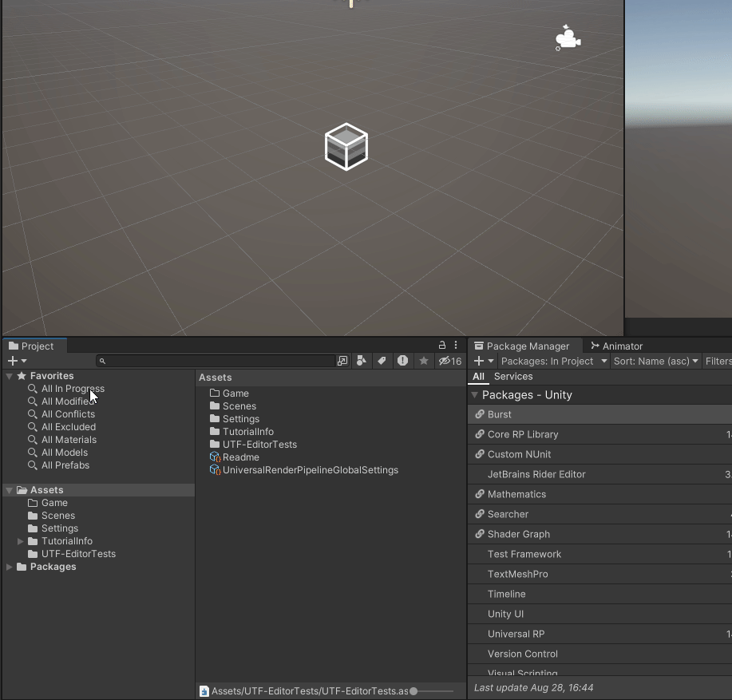Click the Project panel lock icon
Screen dimensions: 732x700
point(442,346)
